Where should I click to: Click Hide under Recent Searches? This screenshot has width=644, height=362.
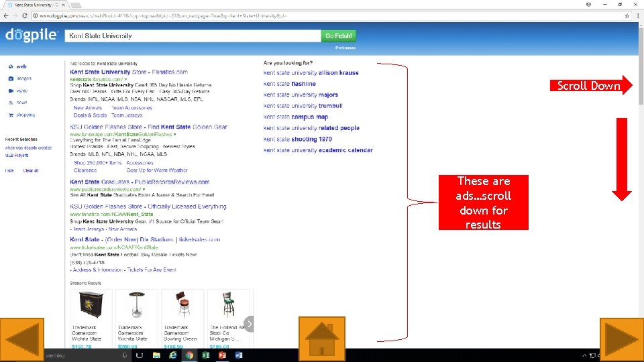[x=9, y=171]
